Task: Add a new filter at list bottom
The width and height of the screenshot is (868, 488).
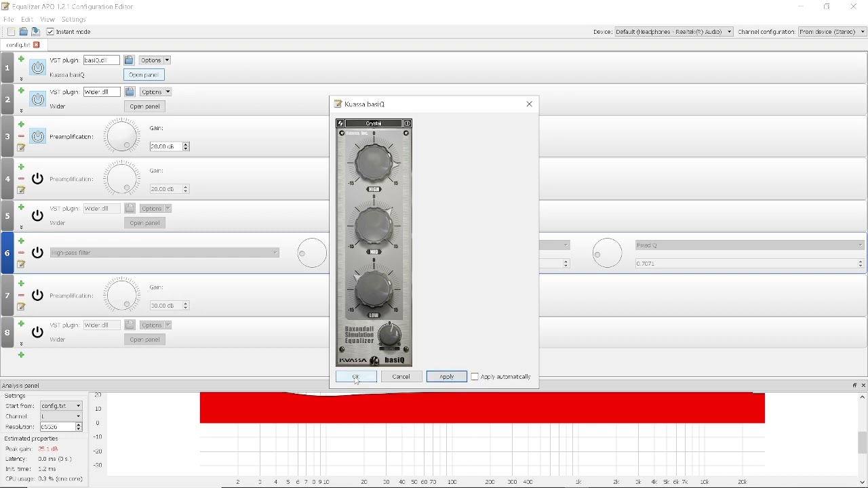Action: [x=21, y=355]
